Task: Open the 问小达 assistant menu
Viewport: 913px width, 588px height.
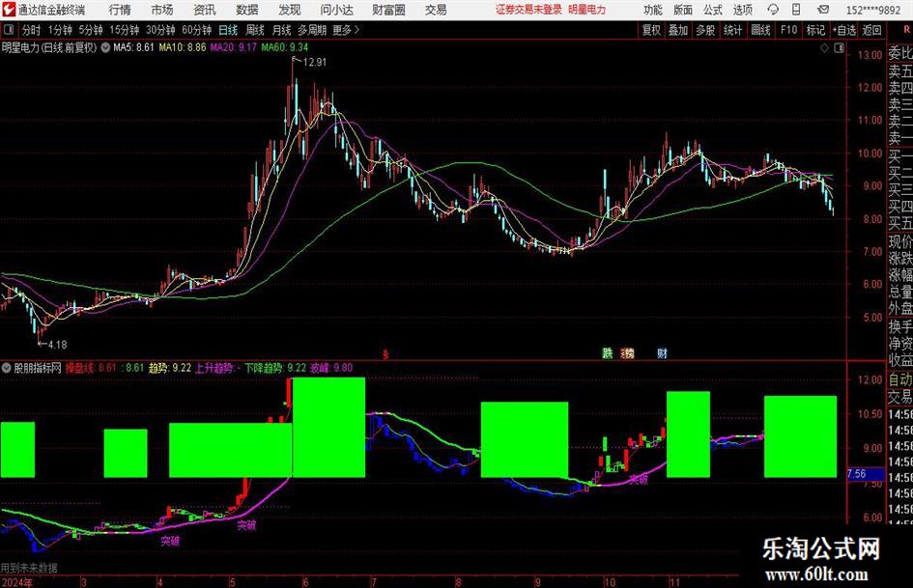Action: [x=336, y=10]
